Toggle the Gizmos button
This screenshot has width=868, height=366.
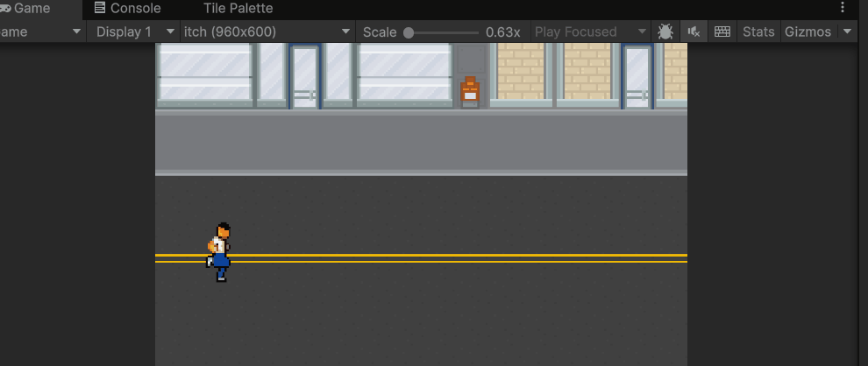808,32
